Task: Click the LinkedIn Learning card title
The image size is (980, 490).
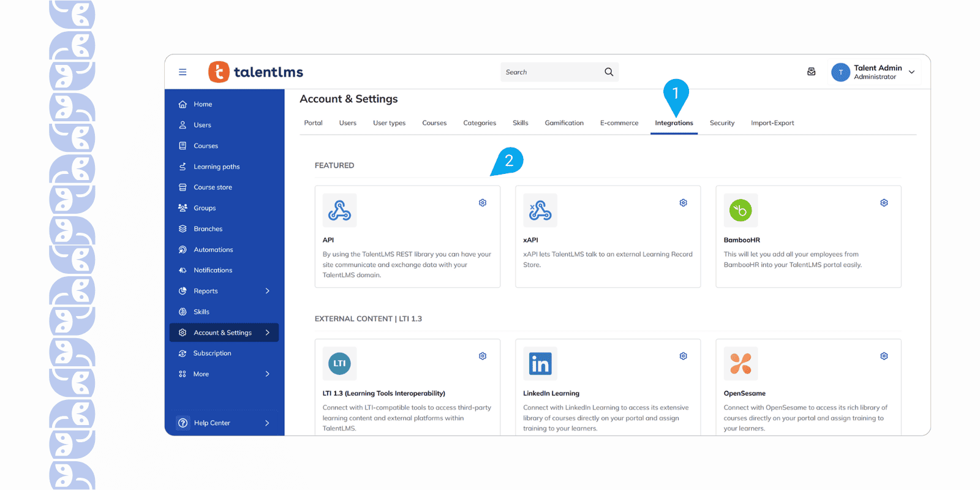Action: pyautogui.click(x=551, y=393)
